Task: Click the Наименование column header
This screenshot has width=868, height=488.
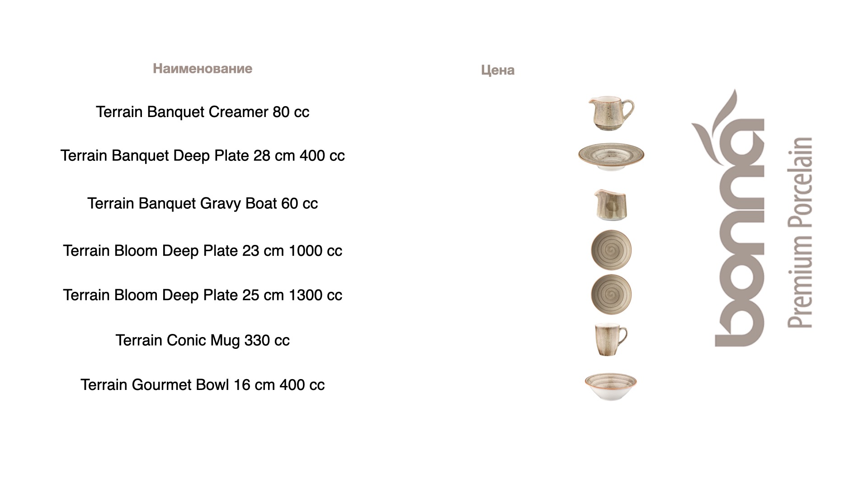Action: pyautogui.click(x=203, y=69)
